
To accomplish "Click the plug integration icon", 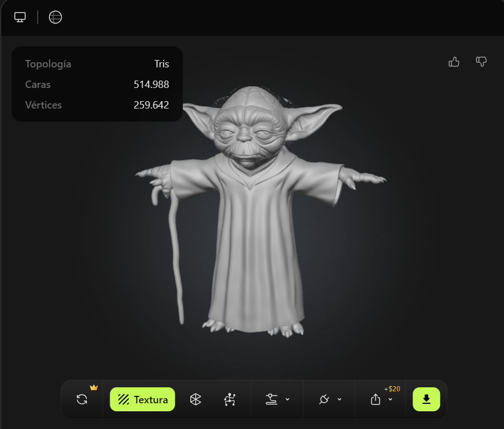I will pos(324,399).
